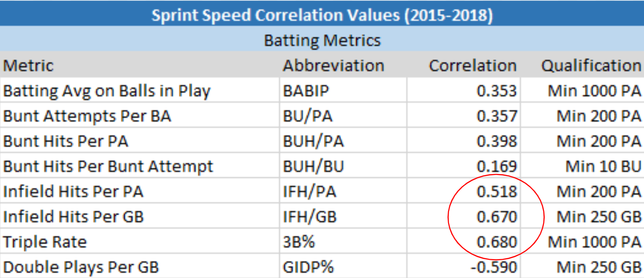Select the Bunt Attempts Per BA cell
Screen dimensions: 644x278
tap(87, 116)
